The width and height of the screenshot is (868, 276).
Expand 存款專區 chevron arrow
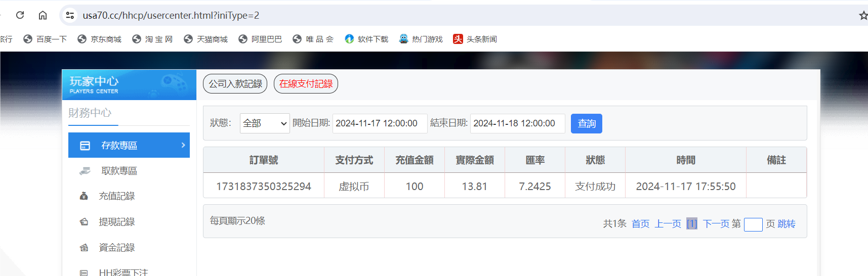point(183,145)
